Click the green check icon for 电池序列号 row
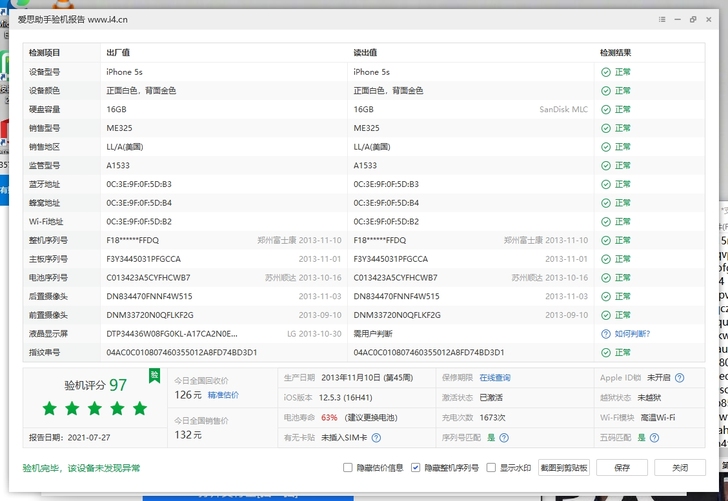Image resolution: width=728 pixels, height=501 pixels. point(606,278)
